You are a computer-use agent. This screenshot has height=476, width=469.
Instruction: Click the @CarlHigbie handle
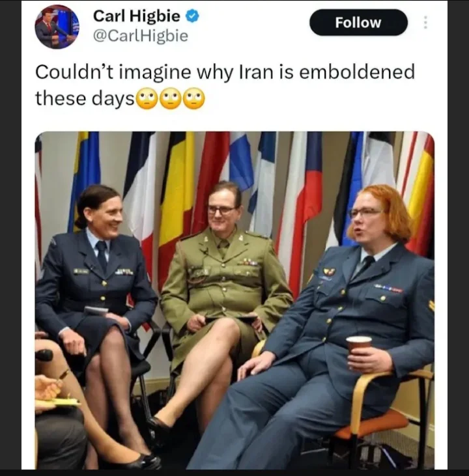(141, 36)
